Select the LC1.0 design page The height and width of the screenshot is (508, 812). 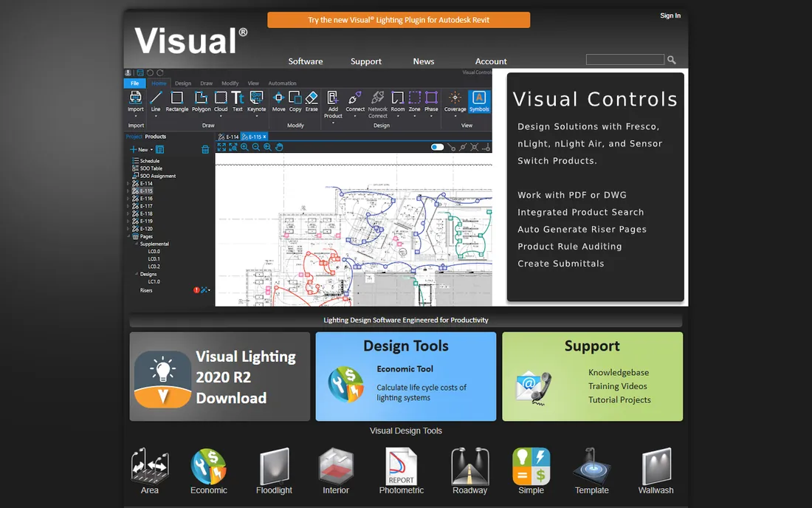[154, 282]
